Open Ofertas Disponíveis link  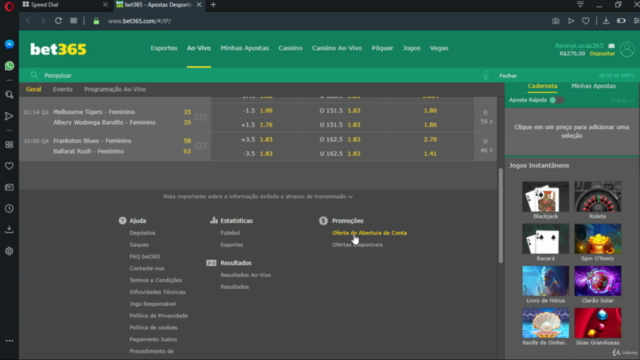pyautogui.click(x=358, y=244)
